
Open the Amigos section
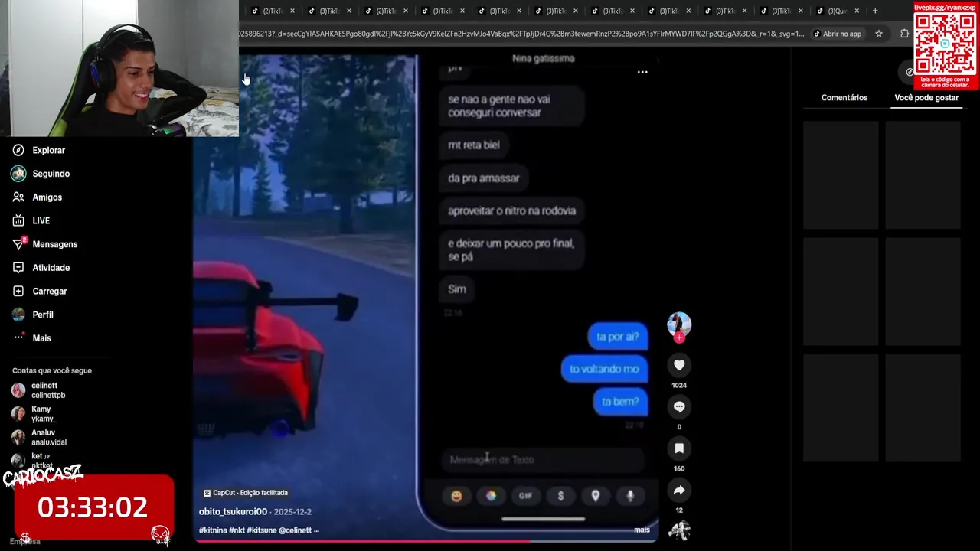point(47,197)
